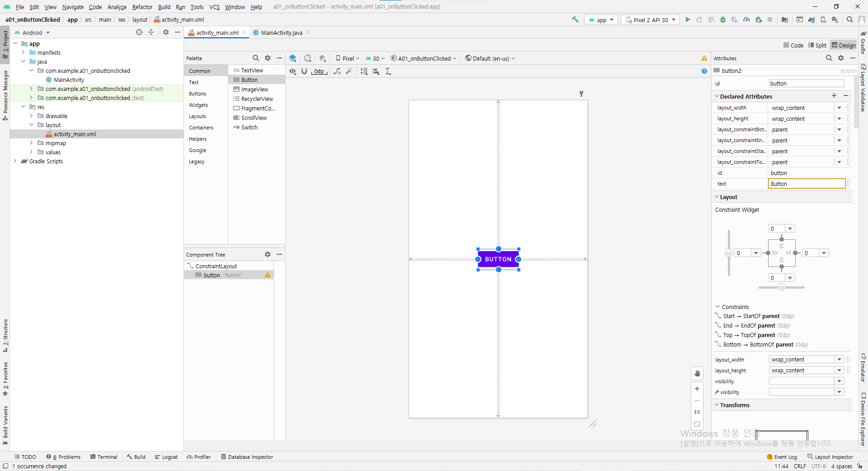This screenshot has width=868, height=471.
Task: Toggle the autoconnect magnet icon
Action: pos(304,71)
